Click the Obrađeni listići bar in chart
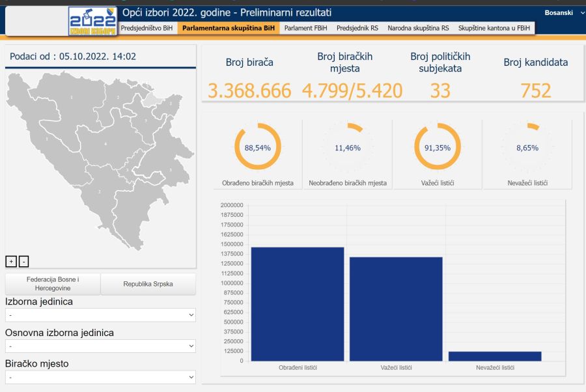 point(297,304)
